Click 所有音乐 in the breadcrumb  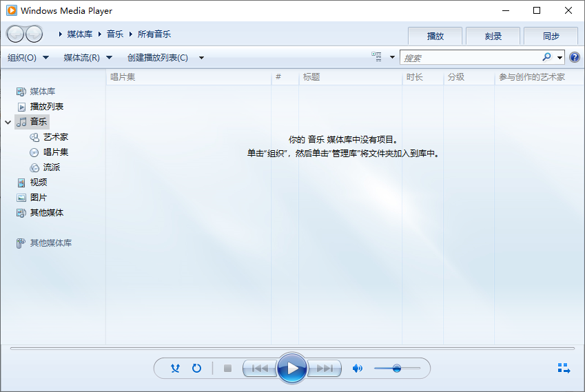[x=154, y=34]
